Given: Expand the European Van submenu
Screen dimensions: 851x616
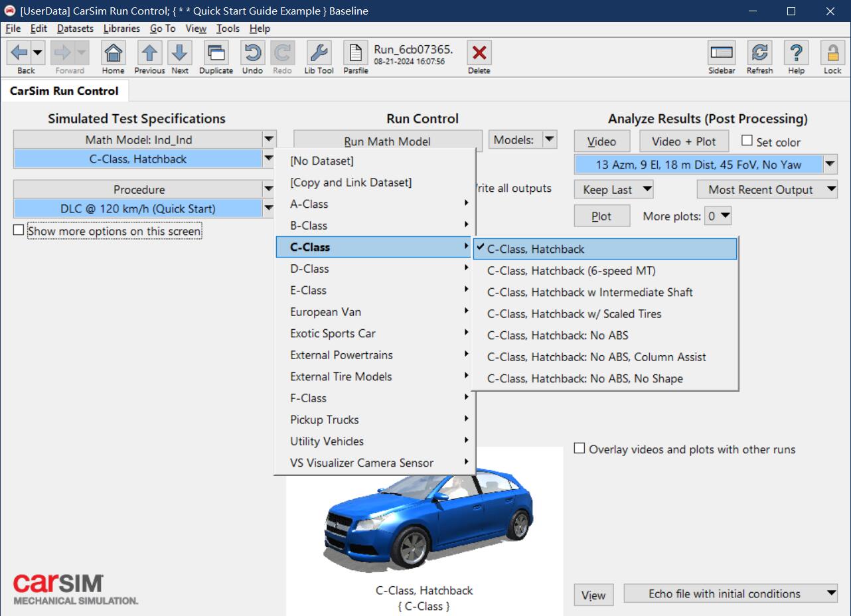Looking at the screenshot, I should click(x=375, y=311).
